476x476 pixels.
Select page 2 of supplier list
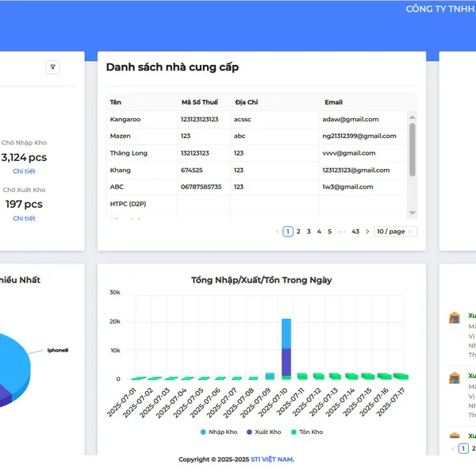[298, 232]
